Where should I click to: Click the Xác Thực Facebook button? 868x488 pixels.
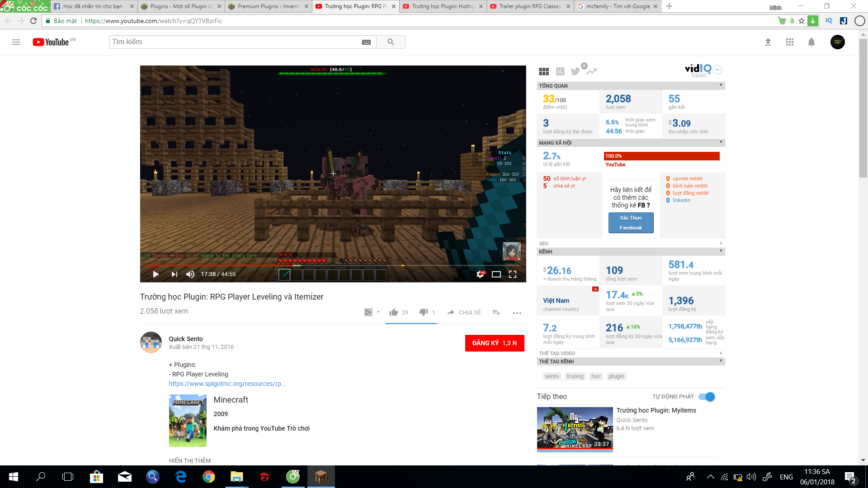tap(631, 223)
